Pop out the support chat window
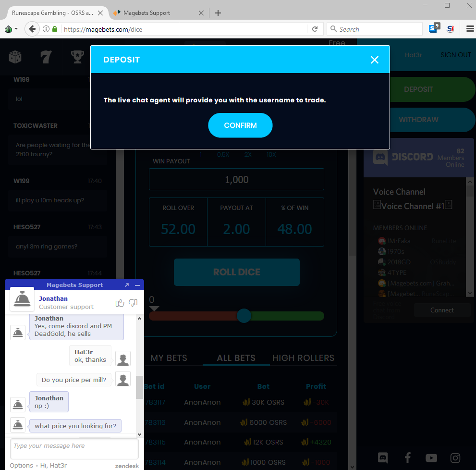Image resolution: width=476 pixels, height=470 pixels. pyautogui.click(x=127, y=285)
